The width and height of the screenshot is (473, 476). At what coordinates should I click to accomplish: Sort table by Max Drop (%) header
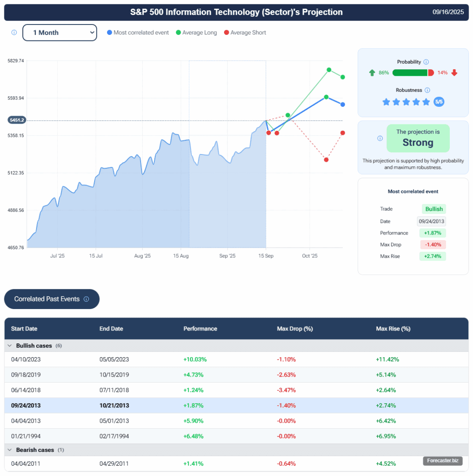(295, 329)
